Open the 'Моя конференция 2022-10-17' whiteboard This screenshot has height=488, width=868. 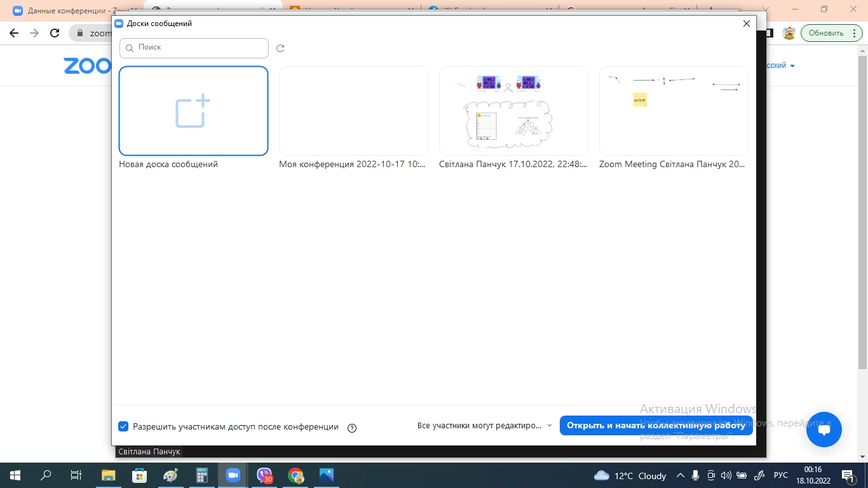(x=353, y=111)
